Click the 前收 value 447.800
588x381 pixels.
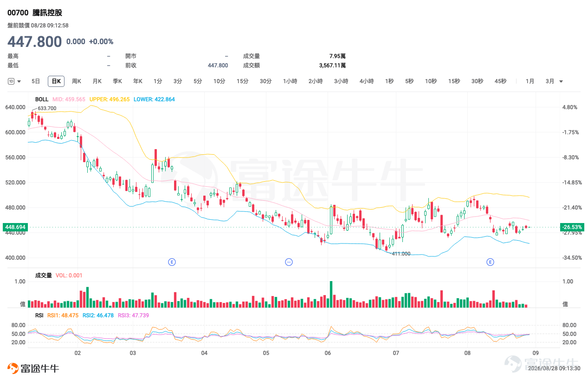click(x=218, y=66)
